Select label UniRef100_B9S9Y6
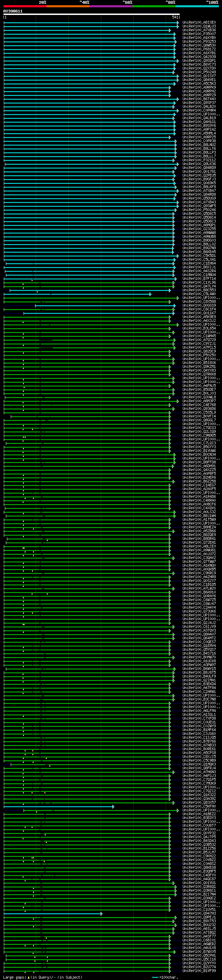The image size is (222, 980). (x=199, y=125)
